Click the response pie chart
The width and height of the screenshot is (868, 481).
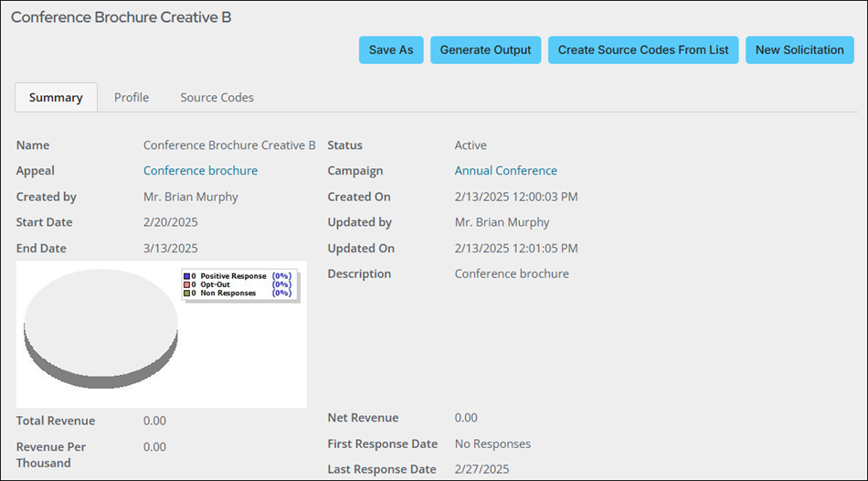(101, 328)
